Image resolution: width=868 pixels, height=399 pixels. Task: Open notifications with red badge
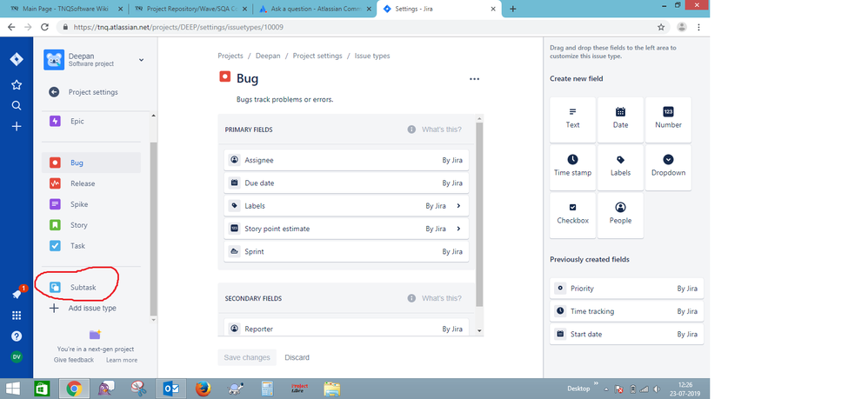coord(17,294)
